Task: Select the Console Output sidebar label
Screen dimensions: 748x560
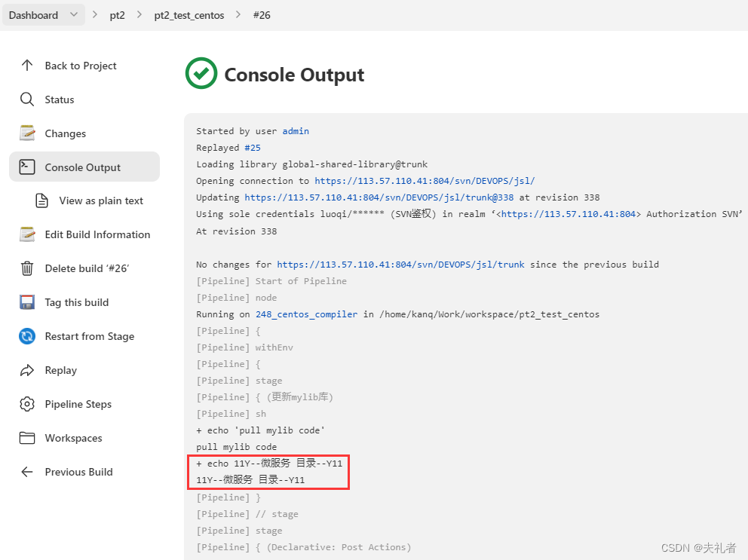Action: (82, 167)
